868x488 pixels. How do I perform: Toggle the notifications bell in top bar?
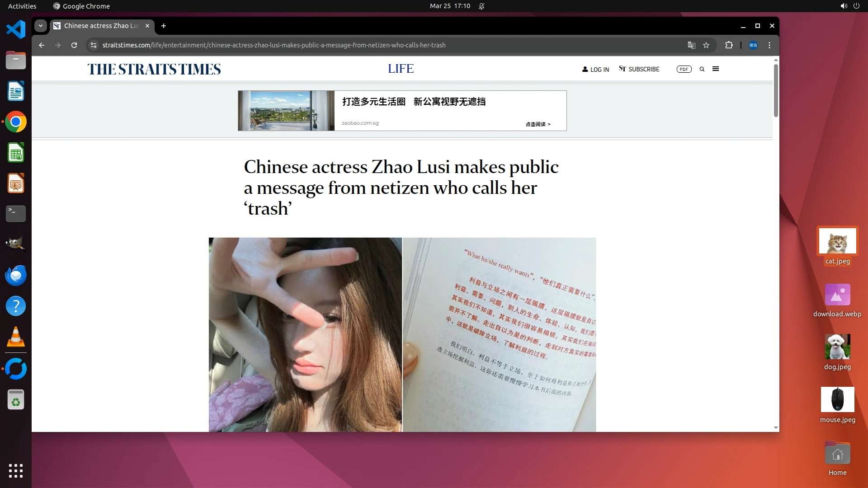pos(481,6)
